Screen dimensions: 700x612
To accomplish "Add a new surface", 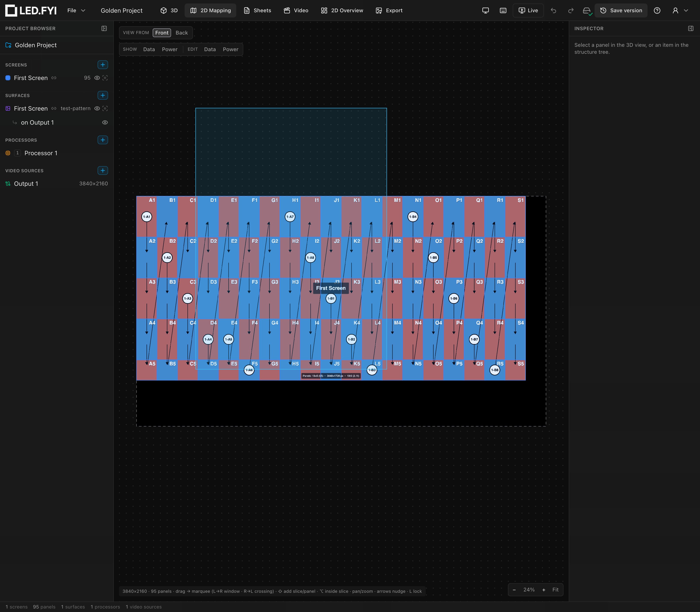I will [103, 95].
